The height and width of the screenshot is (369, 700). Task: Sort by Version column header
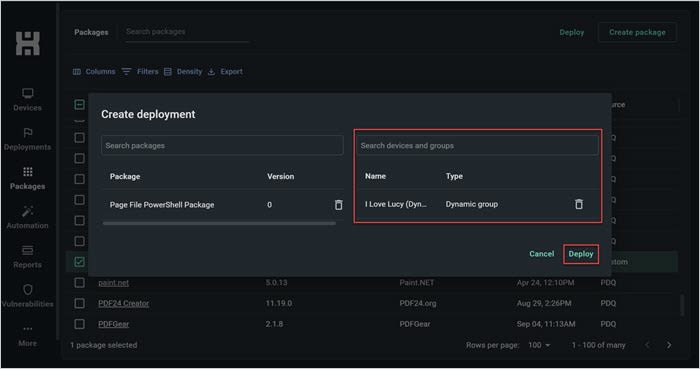(280, 176)
